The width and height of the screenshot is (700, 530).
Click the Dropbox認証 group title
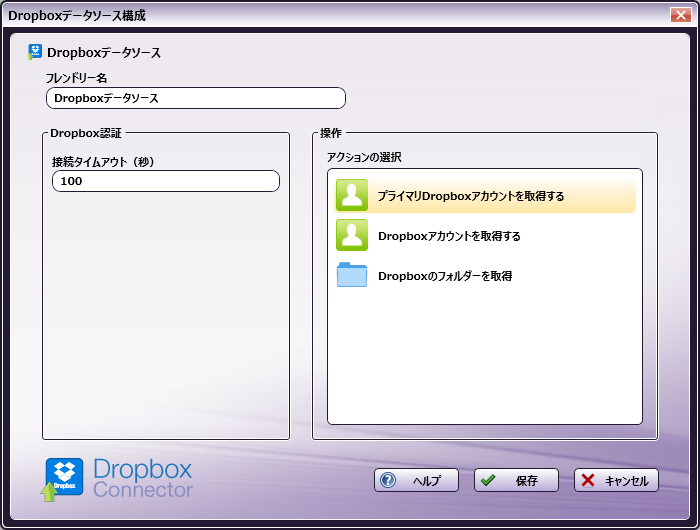86,133
